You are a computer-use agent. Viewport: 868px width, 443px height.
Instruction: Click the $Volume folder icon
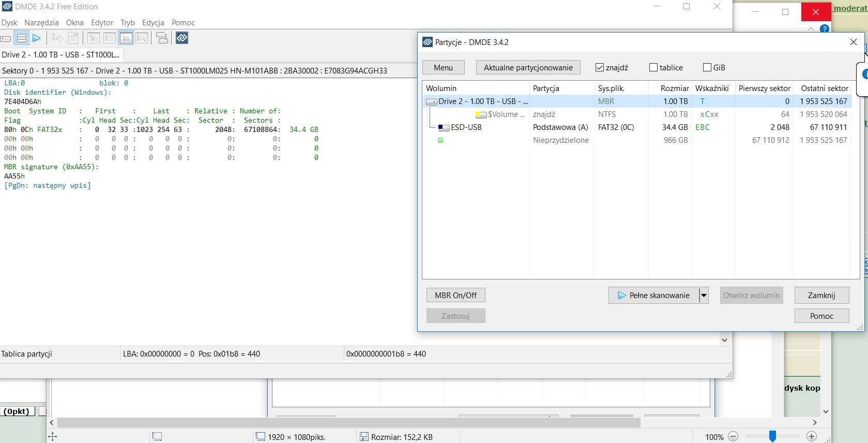481,114
